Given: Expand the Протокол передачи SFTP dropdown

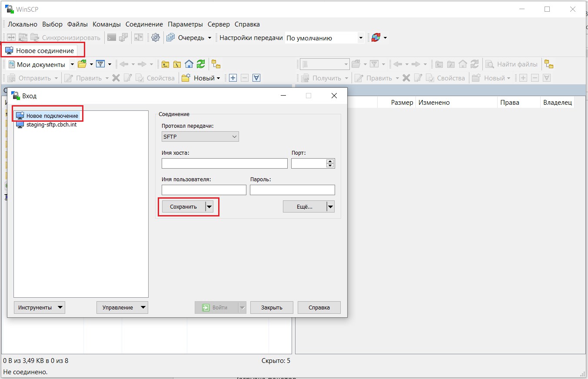Looking at the screenshot, I should coord(235,136).
